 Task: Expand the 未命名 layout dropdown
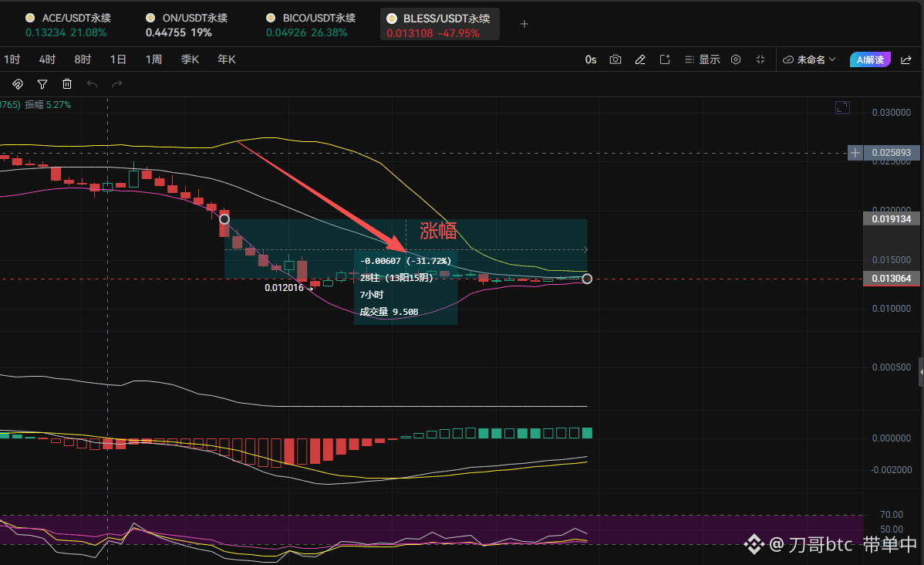[x=809, y=59]
